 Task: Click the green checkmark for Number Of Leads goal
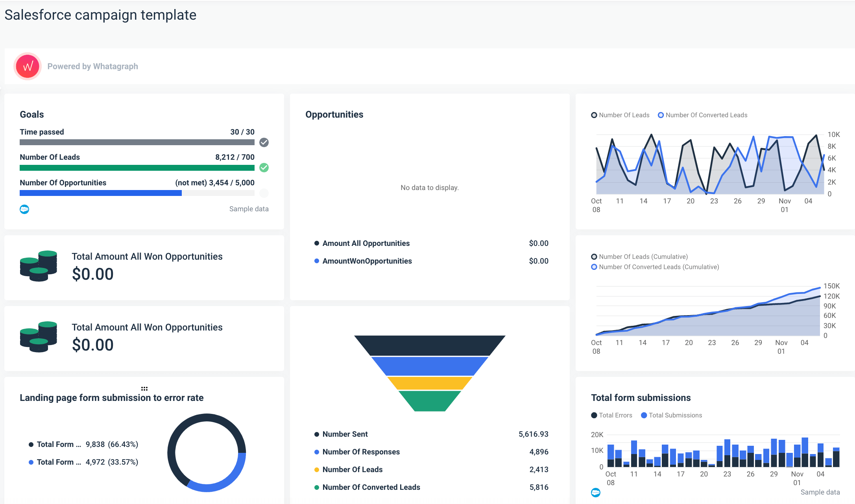pos(264,168)
